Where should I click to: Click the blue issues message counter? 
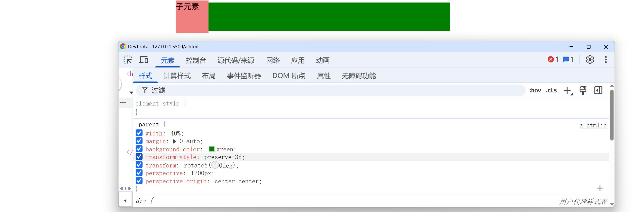[x=568, y=59]
